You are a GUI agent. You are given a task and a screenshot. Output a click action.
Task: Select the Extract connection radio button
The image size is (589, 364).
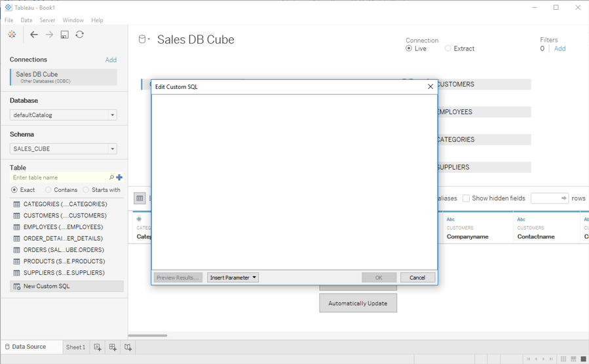point(447,48)
